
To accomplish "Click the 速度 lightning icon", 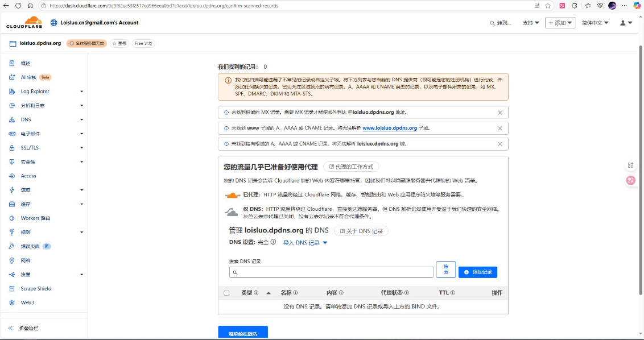I will 12,190.
